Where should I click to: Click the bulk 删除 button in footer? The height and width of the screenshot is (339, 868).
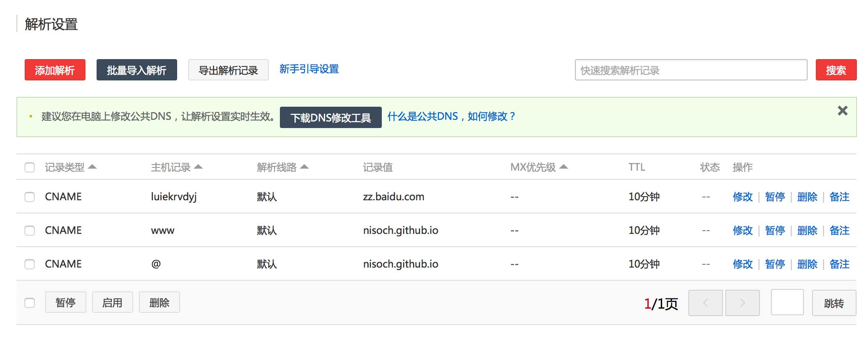tap(159, 302)
